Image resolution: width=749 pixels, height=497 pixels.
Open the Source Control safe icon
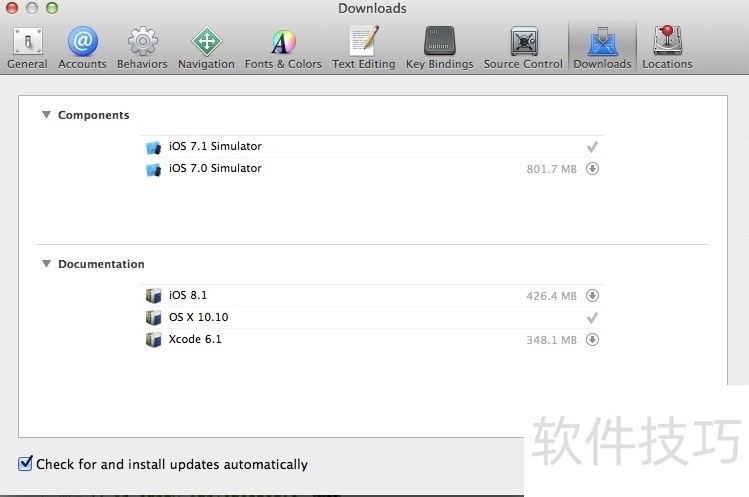tap(524, 41)
